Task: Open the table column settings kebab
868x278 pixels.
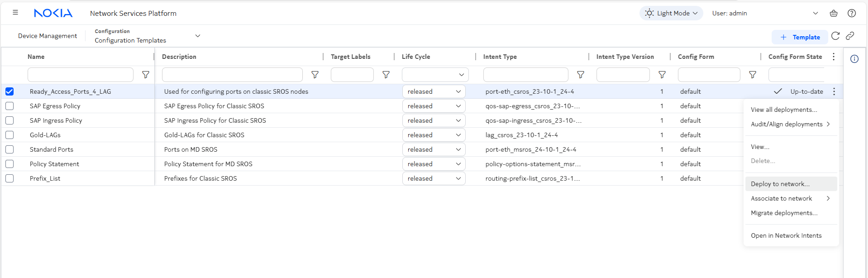Action: point(834,57)
